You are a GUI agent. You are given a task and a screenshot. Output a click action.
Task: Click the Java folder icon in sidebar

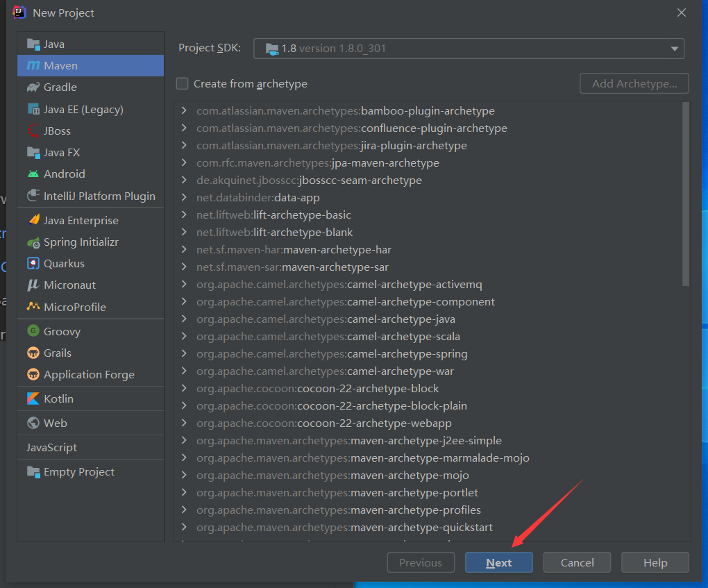[33, 44]
